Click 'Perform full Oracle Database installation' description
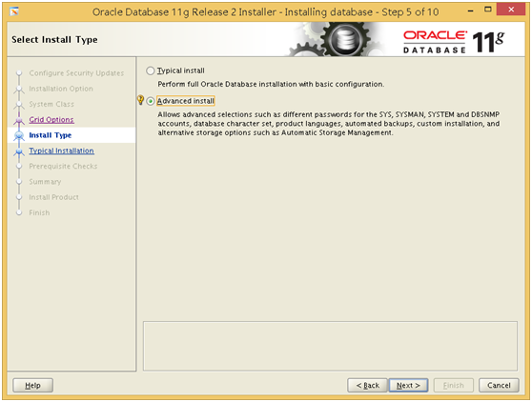This screenshot has width=532, height=402. 271,84
